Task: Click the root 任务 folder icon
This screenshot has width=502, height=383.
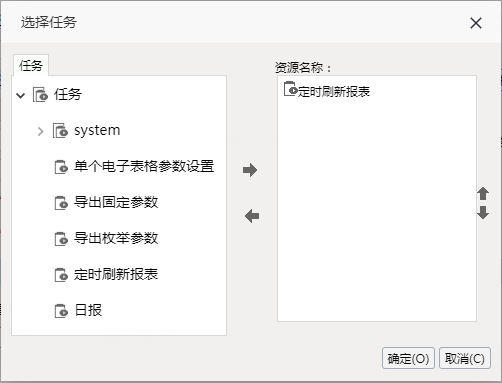Action: 40,94
